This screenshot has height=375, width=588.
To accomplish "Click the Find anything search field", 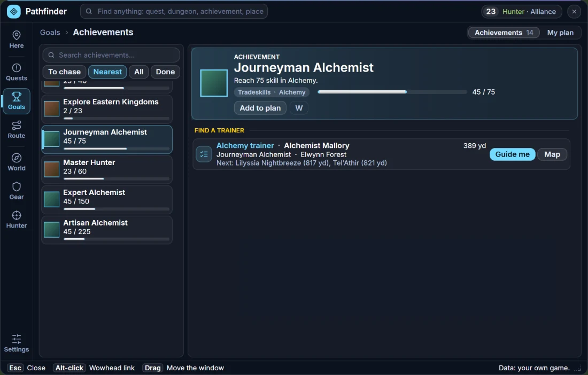I will pyautogui.click(x=174, y=12).
